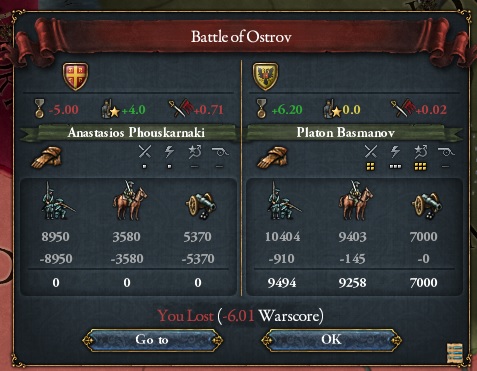The height and width of the screenshot is (371, 477).
Task: Click the Russian eagle yellow shield
Action: [x=265, y=76]
